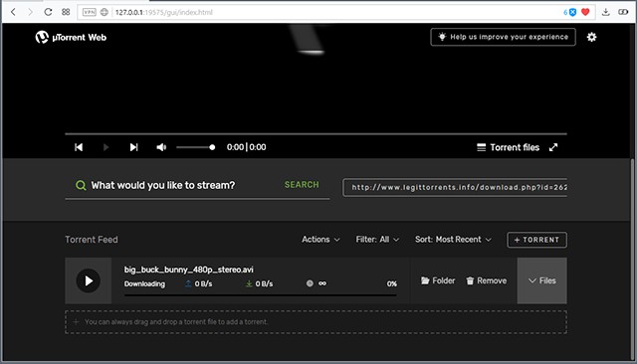
Task: Open the browser downloads icon
Action: [x=606, y=12]
